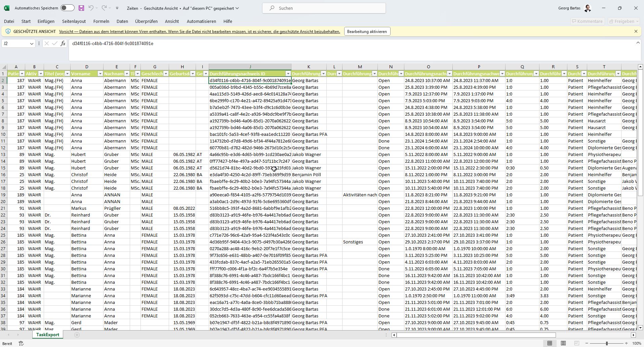The height and width of the screenshot is (347, 644).
Task: Click the accessibility icon in status bar
Action: click(21, 343)
